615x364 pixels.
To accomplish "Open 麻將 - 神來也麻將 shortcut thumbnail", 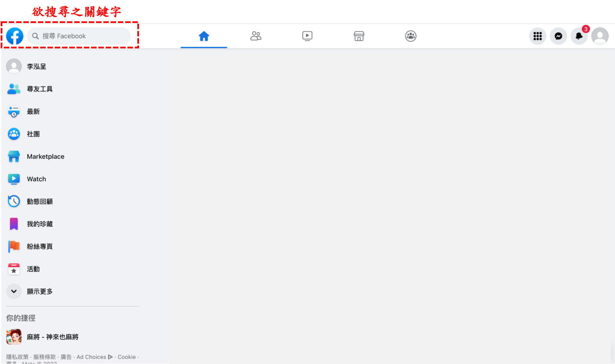I will (x=14, y=337).
